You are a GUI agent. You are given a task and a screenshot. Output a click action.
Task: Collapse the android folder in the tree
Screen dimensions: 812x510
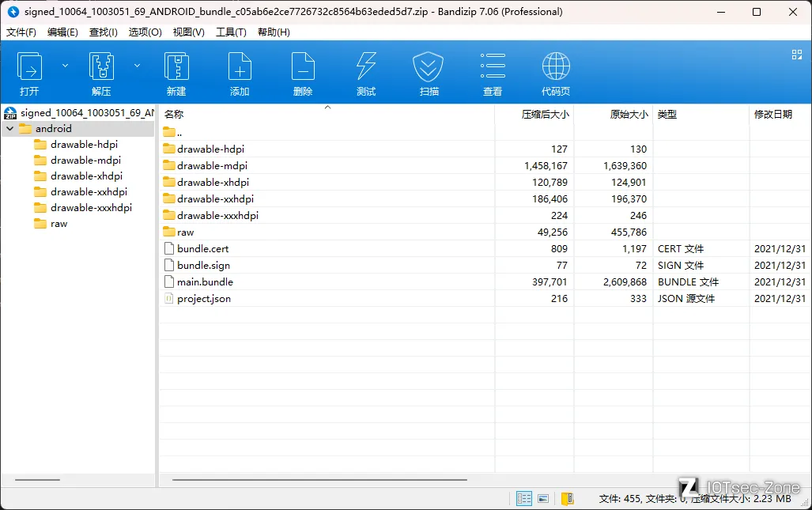click(9, 128)
